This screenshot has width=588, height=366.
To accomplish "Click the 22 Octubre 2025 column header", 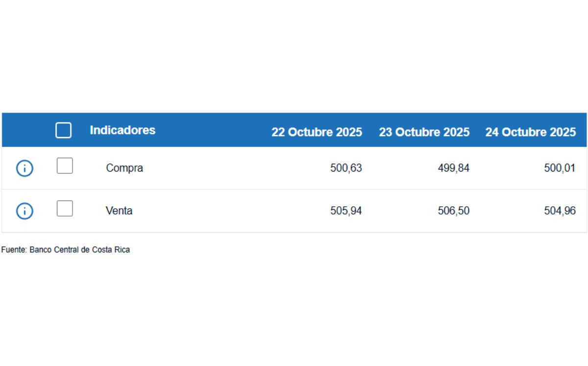I will (x=317, y=132).
